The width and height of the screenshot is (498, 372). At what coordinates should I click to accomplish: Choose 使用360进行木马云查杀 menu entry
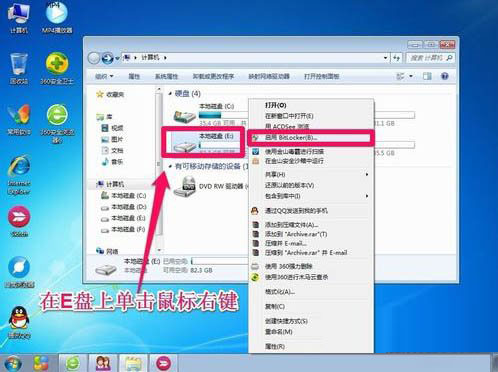point(311,277)
